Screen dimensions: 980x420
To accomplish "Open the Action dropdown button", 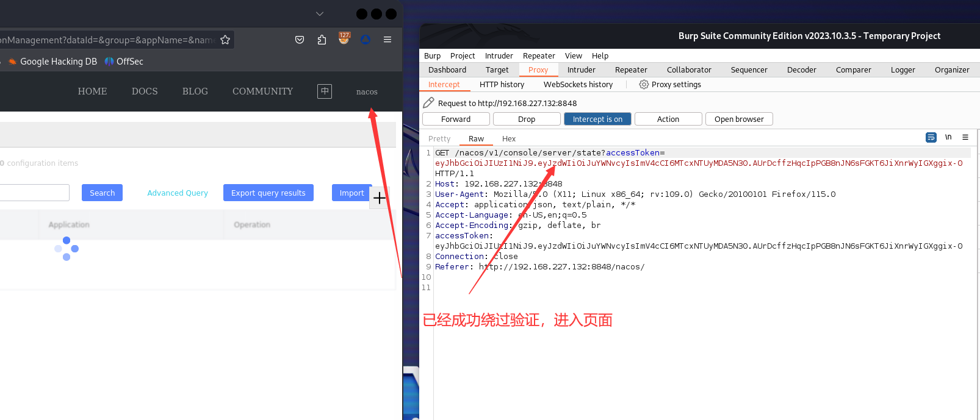I will [x=668, y=119].
